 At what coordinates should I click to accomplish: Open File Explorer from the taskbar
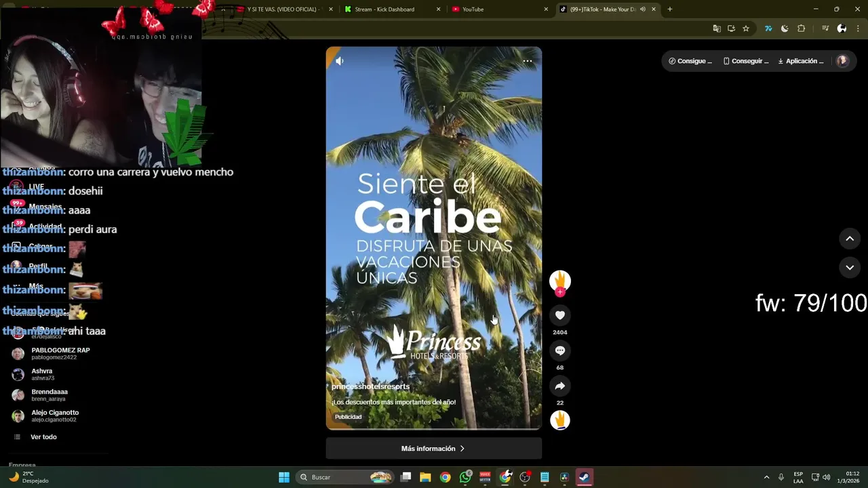tap(425, 477)
